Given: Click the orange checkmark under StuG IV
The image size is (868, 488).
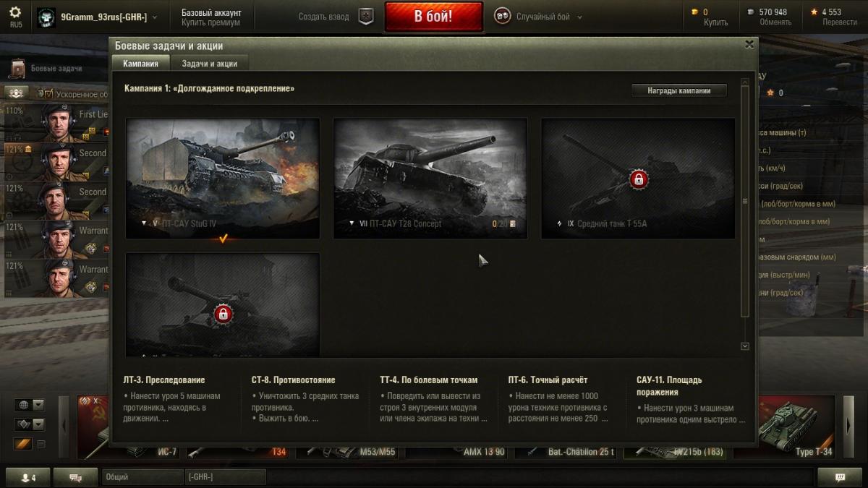Looking at the screenshot, I should [x=223, y=238].
